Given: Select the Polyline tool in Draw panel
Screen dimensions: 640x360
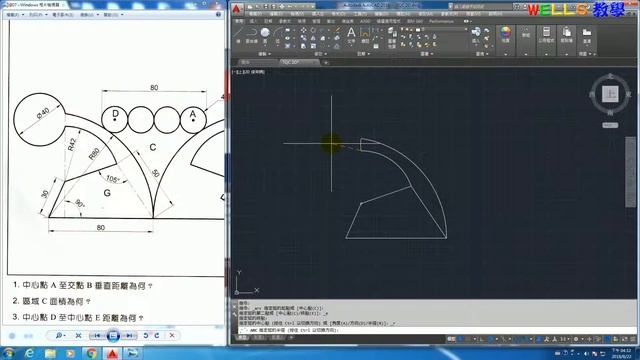Looking at the screenshot, I should point(252,35).
